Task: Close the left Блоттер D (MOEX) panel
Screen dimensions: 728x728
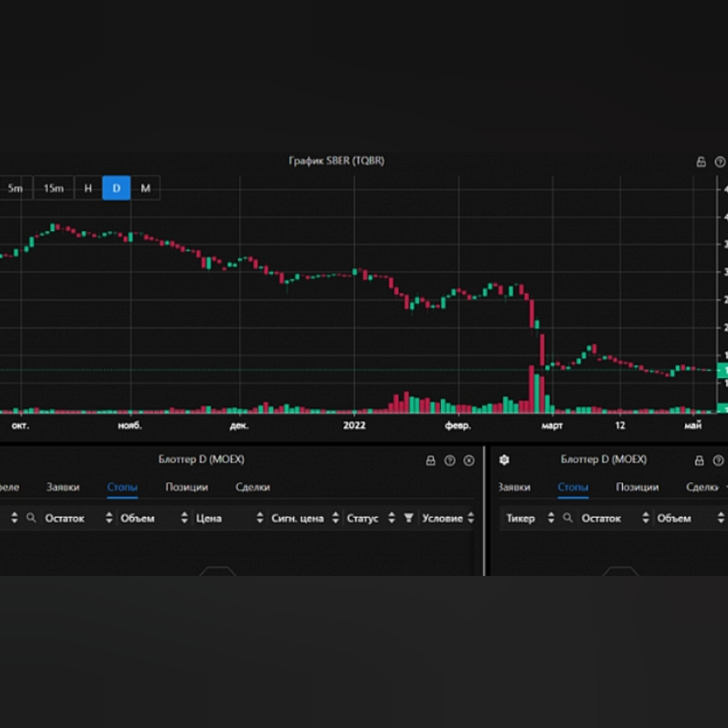Action: pyautogui.click(x=469, y=460)
